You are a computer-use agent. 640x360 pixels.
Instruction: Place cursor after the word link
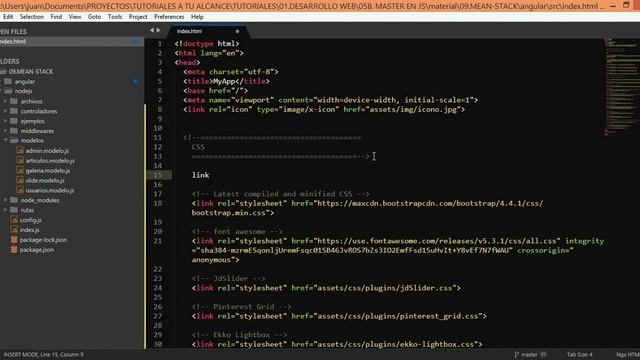tap(210, 175)
